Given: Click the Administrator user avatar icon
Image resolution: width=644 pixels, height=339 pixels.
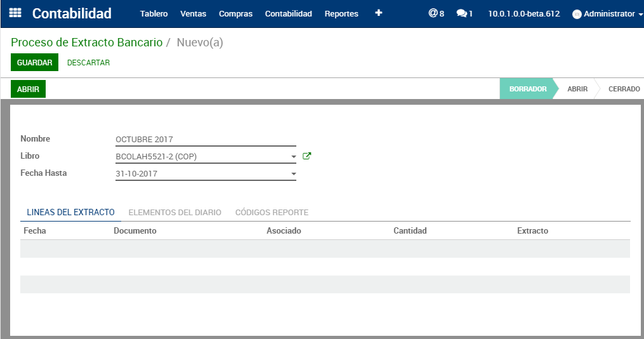Looking at the screenshot, I should [577, 14].
